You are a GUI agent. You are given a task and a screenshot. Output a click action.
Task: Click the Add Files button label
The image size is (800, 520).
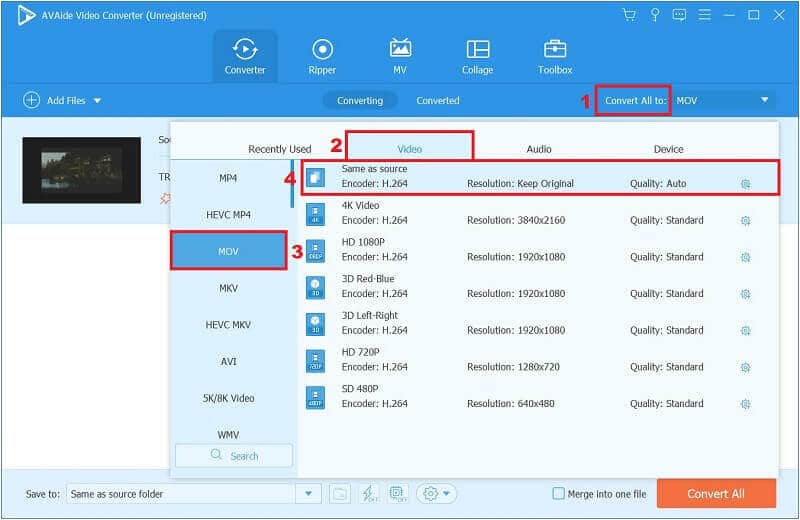click(x=66, y=101)
